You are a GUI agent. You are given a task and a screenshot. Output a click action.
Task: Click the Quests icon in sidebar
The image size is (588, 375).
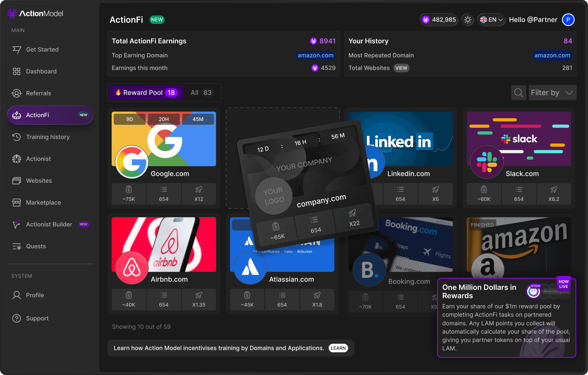17,246
